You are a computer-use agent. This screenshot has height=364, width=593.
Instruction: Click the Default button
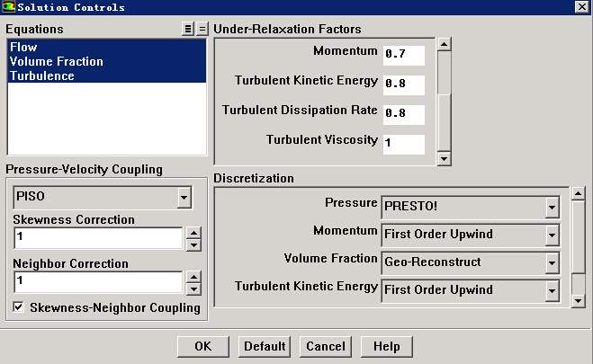(x=265, y=346)
